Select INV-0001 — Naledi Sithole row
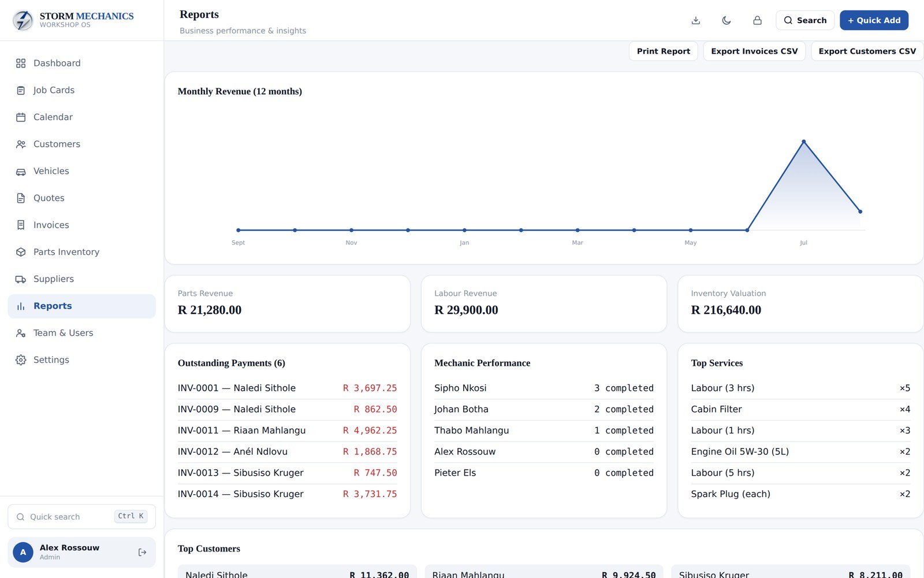 pyautogui.click(x=288, y=388)
